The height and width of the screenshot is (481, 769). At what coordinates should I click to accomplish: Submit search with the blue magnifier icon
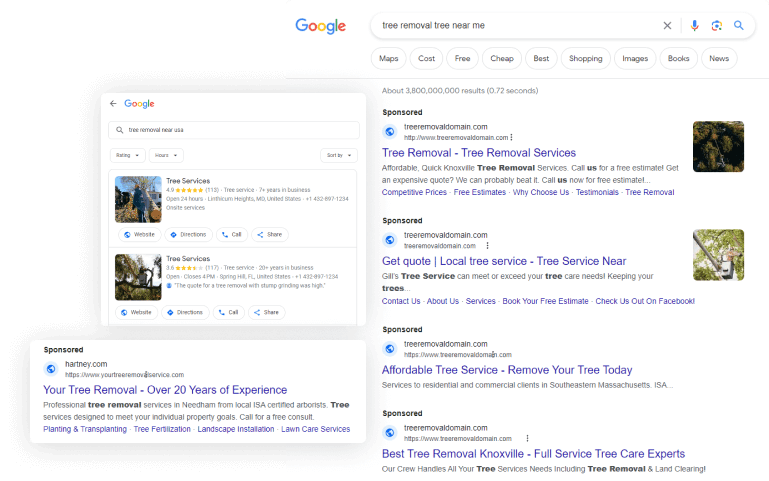tap(739, 25)
